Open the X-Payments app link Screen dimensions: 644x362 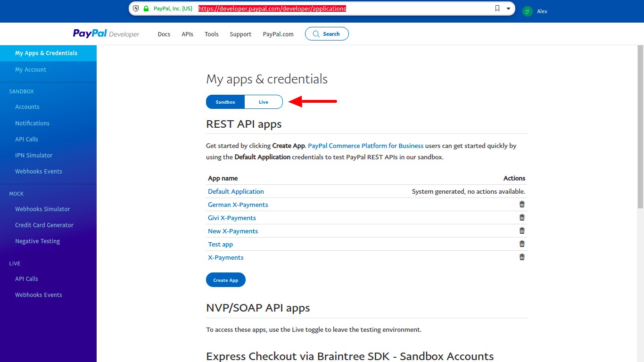click(226, 257)
